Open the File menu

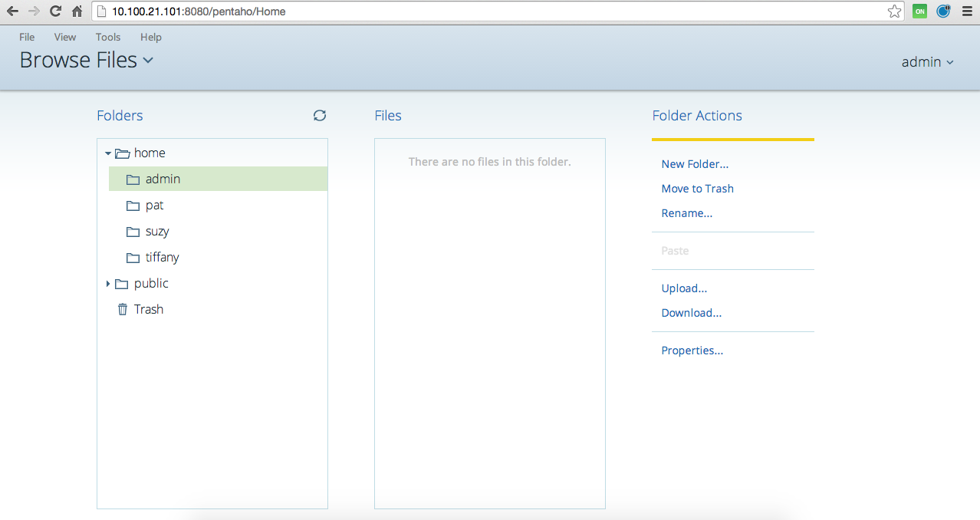[27, 37]
